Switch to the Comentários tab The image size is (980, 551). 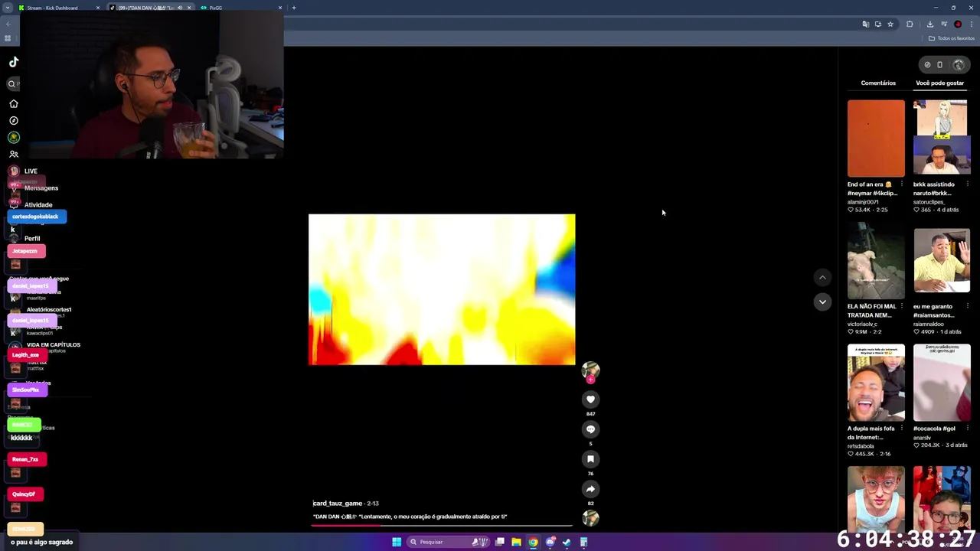pos(878,83)
